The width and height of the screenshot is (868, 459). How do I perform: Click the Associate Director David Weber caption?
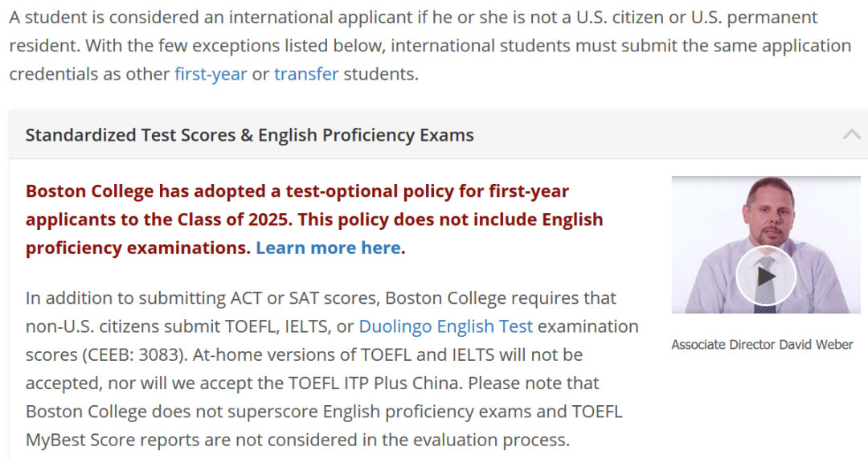(762, 344)
